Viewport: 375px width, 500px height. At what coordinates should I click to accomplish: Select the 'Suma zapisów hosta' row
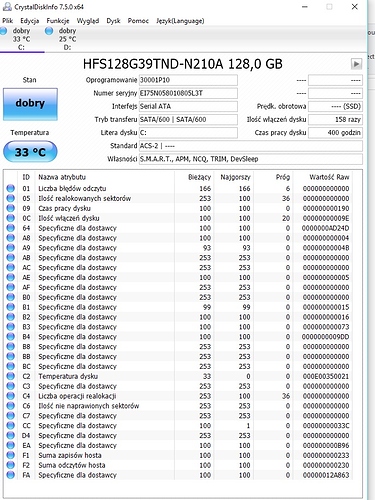coord(178,455)
